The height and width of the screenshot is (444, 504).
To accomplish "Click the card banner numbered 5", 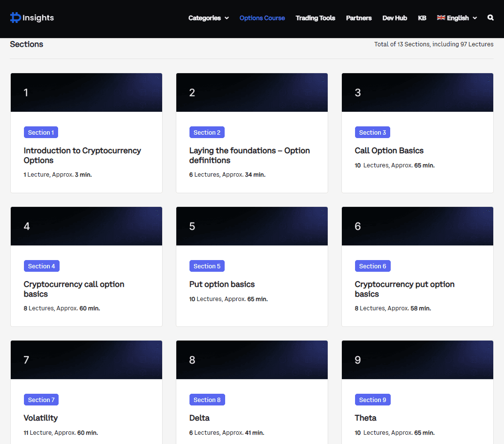I will pyautogui.click(x=252, y=226).
